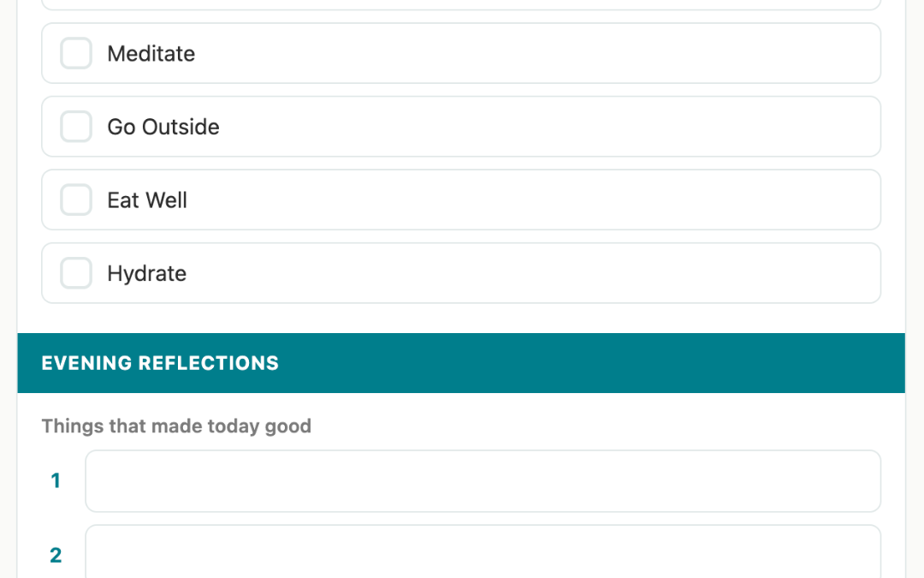The height and width of the screenshot is (578, 924).
Task: Focus the first reflection text field
Action: 483,481
